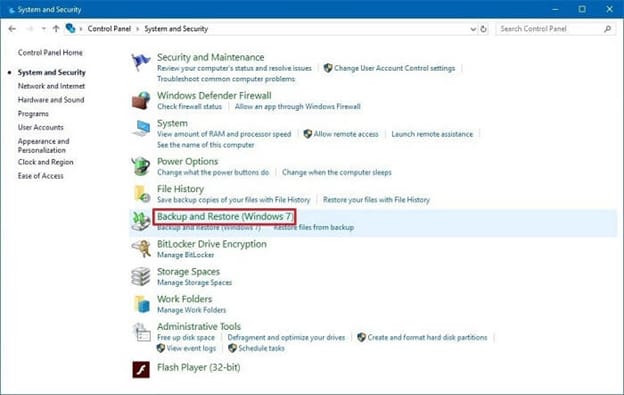Focus the Search Control Panel field
The width and height of the screenshot is (624, 395).
coord(556,29)
